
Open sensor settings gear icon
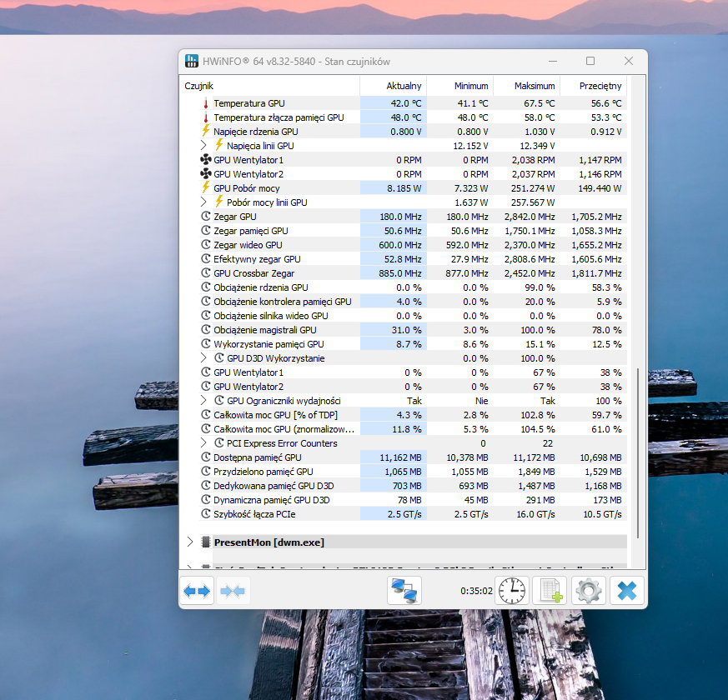(588, 591)
